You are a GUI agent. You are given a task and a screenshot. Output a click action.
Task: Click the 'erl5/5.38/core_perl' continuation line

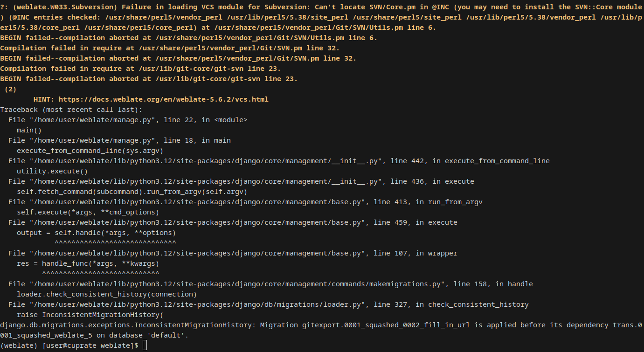coord(218,28)
